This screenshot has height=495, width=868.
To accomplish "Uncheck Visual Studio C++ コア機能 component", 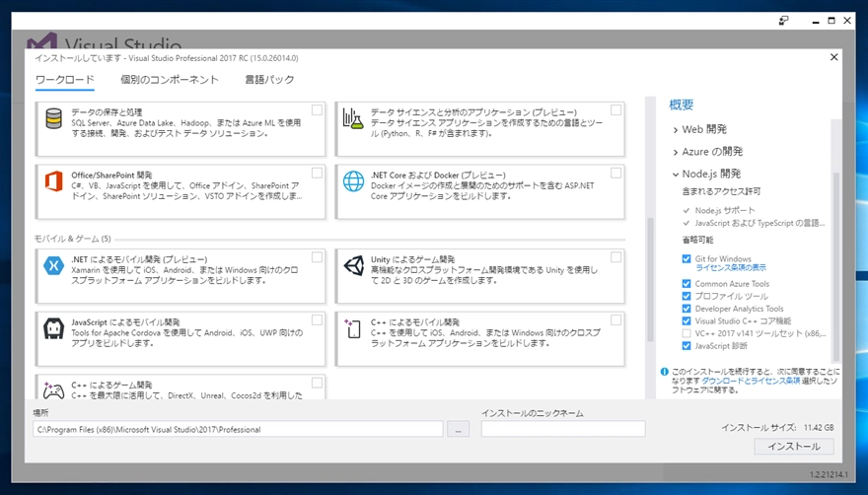I will point(687,321).
